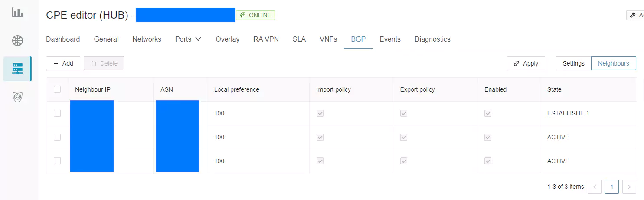Open the Overlay tab
This screenshot has width=644, height=200.
coord(227,39)
